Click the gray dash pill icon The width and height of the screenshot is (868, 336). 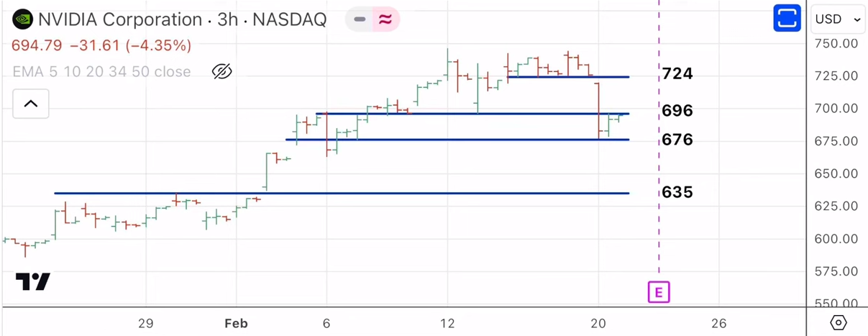[x=360, y=19]
